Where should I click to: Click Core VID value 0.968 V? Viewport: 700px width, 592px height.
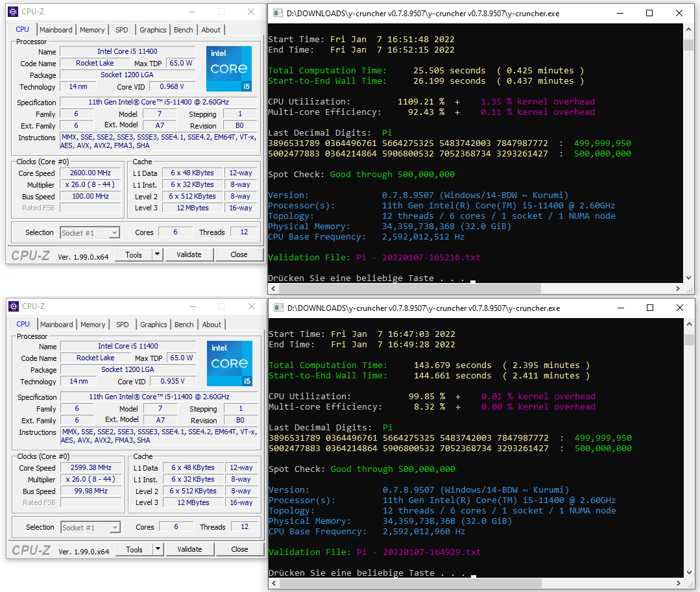click(x=172, y=87)
